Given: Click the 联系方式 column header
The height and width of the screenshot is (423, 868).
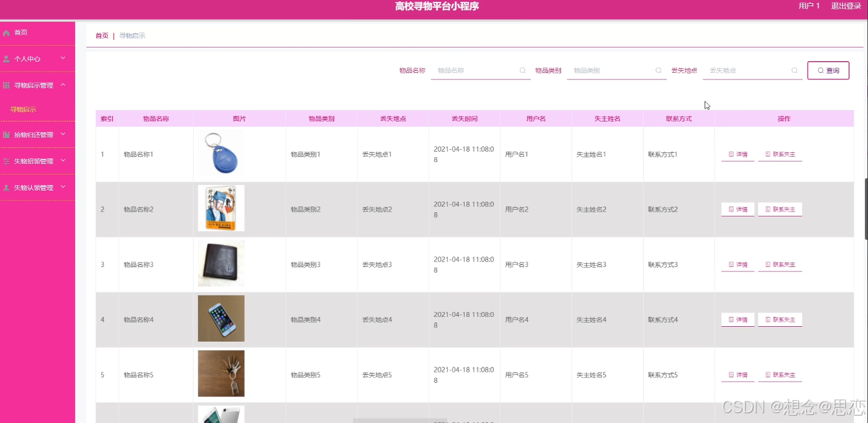Looking at the screenshot, I should (x=679, y=119).
